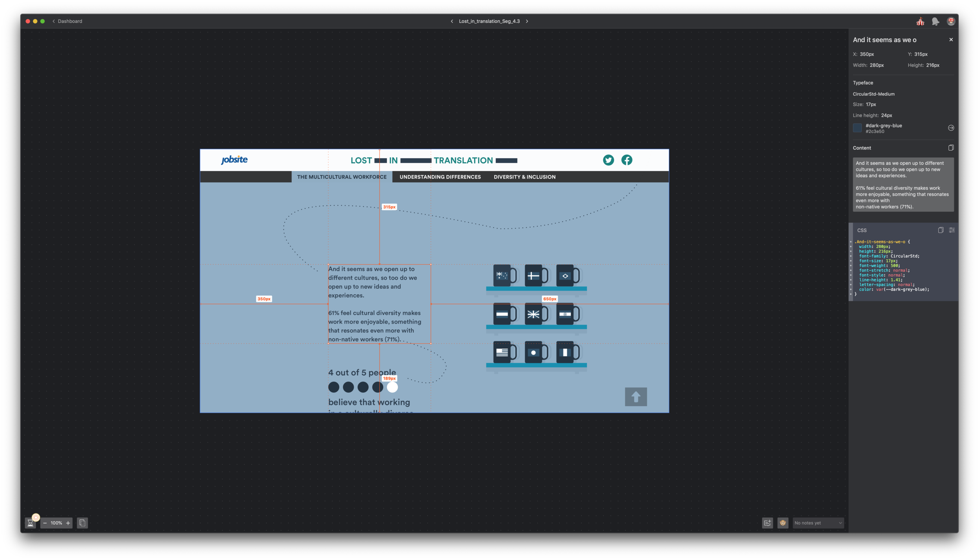Open the circus tent icon in title bar
Image resolution: width=979 pixels, height=560 pixels.
[x=920, y=22]
